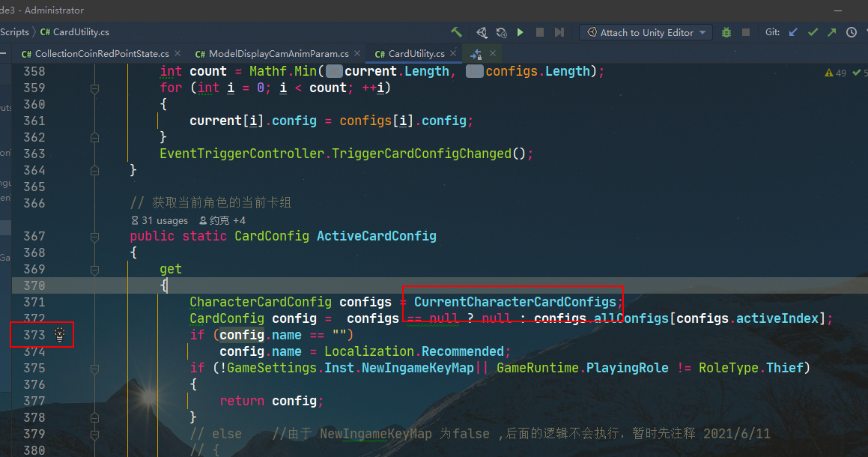This screenshot has width=868, height=457.
Task: Click the allConfigs identifier on line 372
Action: tap(631, 319)
